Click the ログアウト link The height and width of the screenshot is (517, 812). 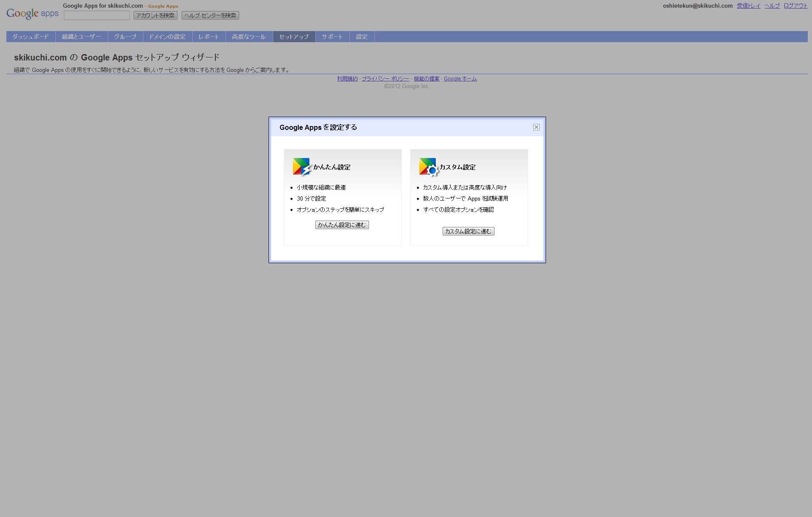pos(795,6)
